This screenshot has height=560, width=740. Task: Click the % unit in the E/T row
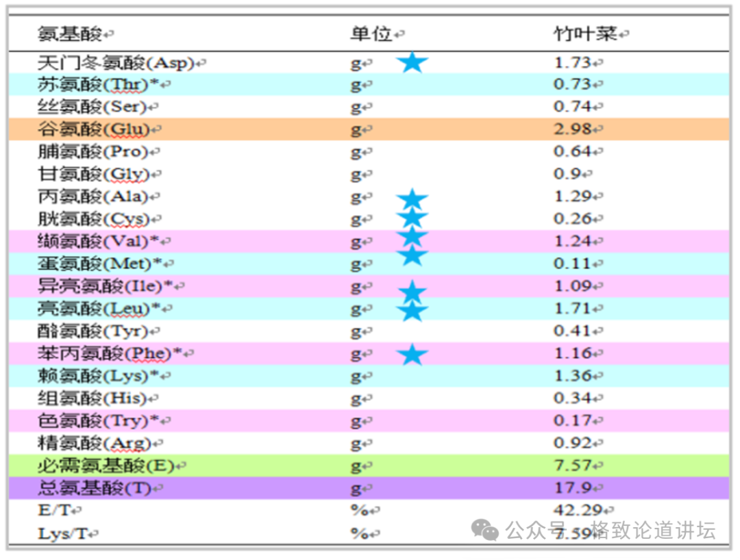click(x=360, y=510)
